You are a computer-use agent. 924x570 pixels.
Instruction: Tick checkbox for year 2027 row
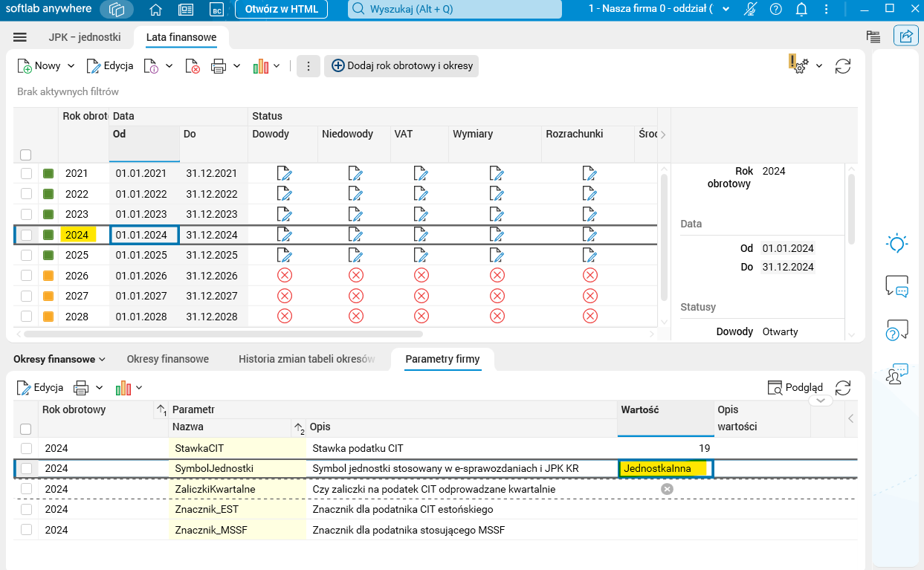click(x=27, y=296)
